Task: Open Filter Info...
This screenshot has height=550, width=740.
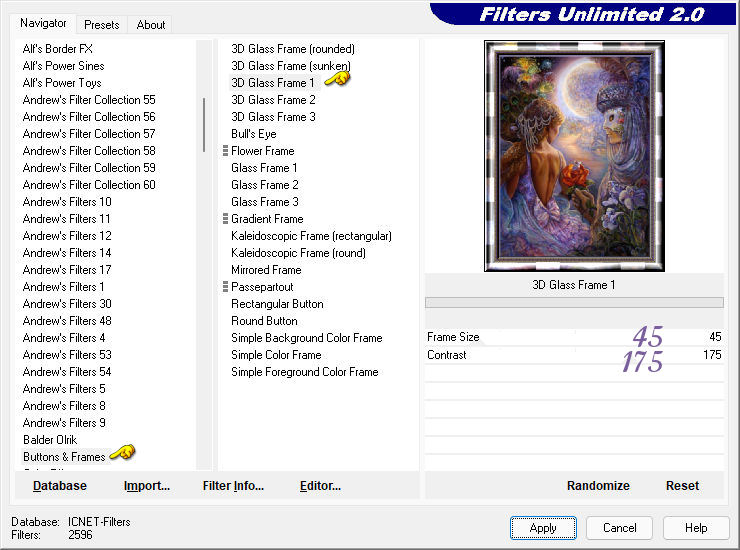Action: coord(233,486)
